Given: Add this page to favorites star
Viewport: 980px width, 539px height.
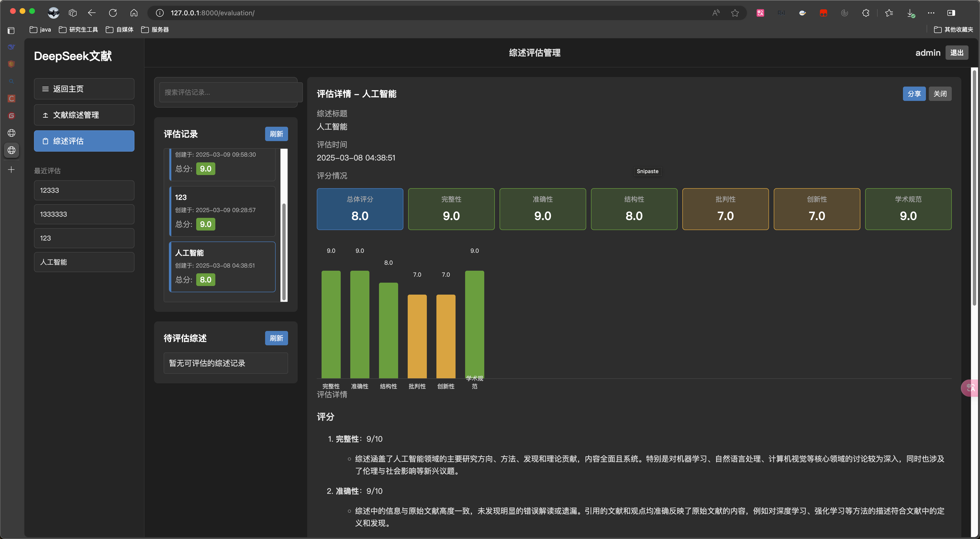Looking at the screenshot, I should coord(735,13).
